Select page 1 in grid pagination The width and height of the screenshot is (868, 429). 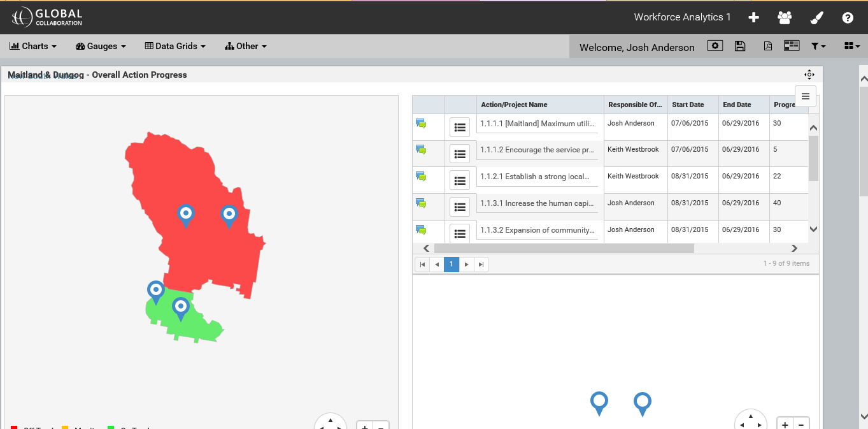451,264
